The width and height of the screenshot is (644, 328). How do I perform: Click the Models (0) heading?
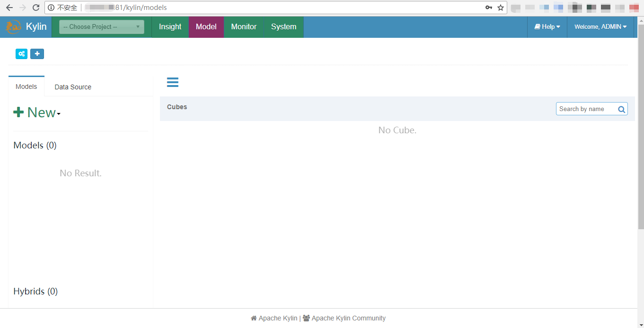tap(35, 146)
